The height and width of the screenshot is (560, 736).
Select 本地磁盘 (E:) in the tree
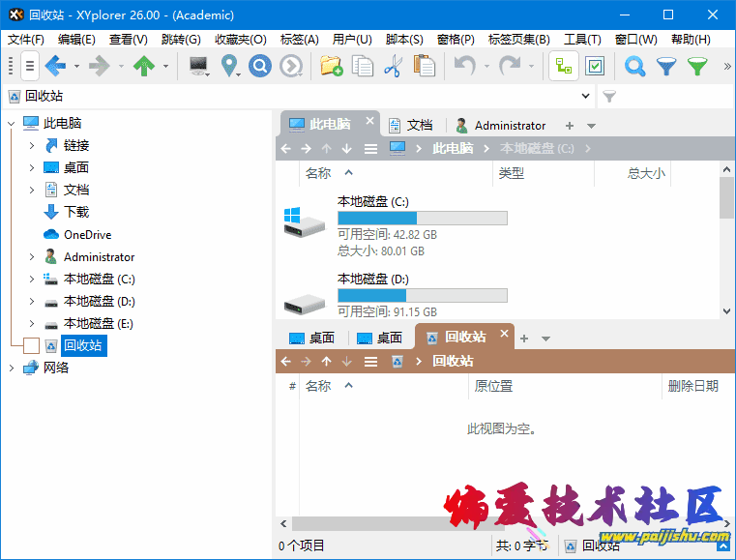coord(98,323)
